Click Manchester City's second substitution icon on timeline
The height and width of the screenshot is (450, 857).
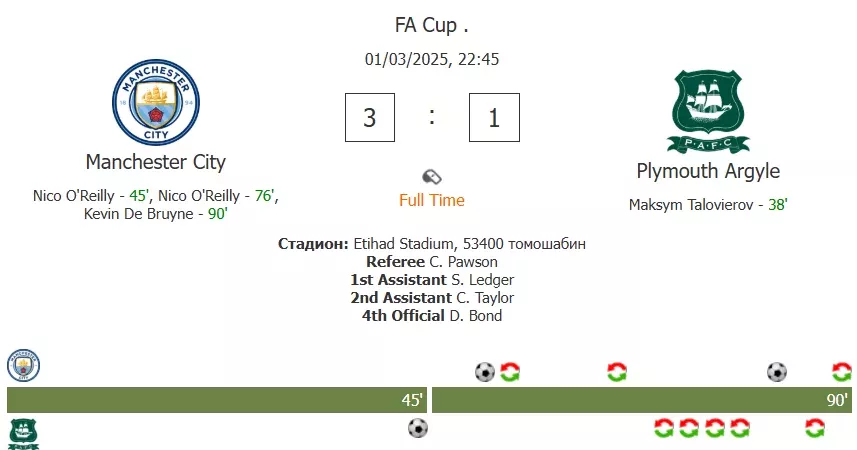[x=617, y=372]
